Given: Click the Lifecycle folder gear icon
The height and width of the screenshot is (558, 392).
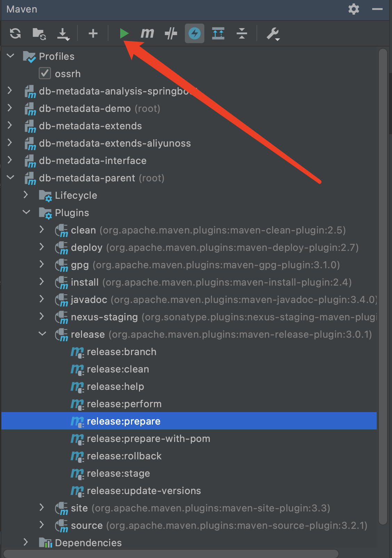Looking at the screenshot, I should tap(46, 196).
